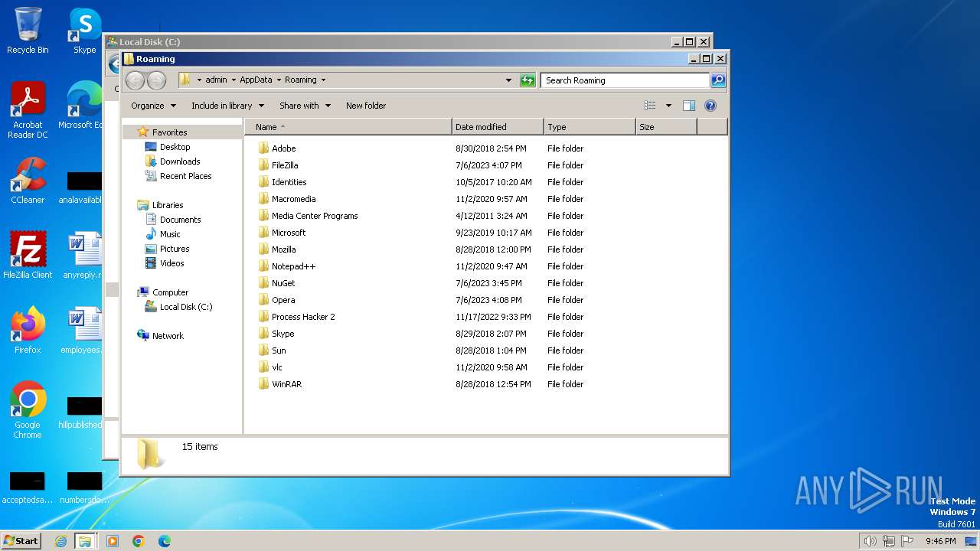
Task: Open Chrome from the taskbar
Action: [x=139, y=541]
